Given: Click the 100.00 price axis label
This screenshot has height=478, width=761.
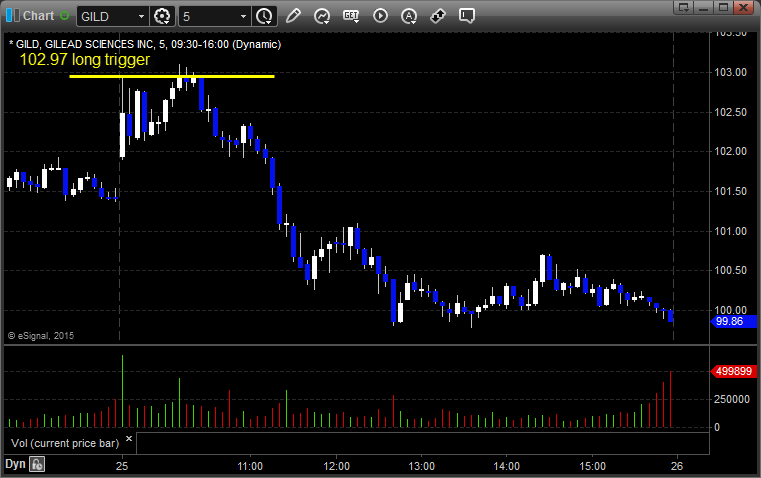Looking at the screenshot, I should 730,310.
